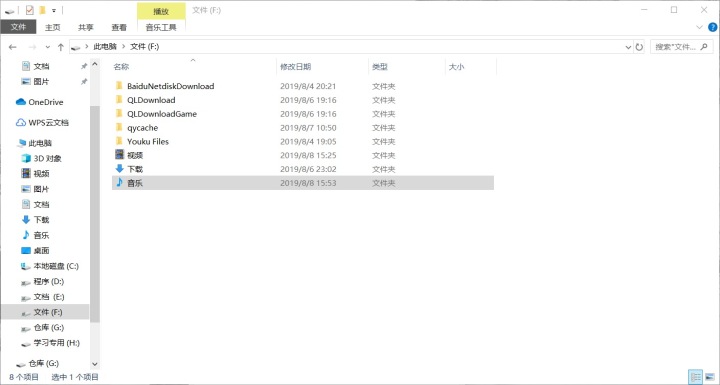Click 此电脑 in the address breadcrumb
The height and width of the screenshot is (385, 720).
[105, 46]
